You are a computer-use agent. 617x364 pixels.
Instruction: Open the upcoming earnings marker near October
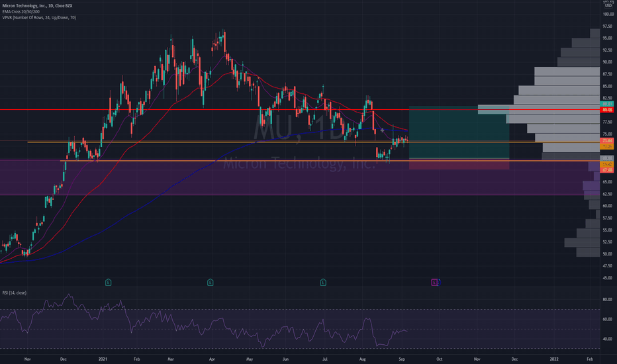click(x=434, y=282)
